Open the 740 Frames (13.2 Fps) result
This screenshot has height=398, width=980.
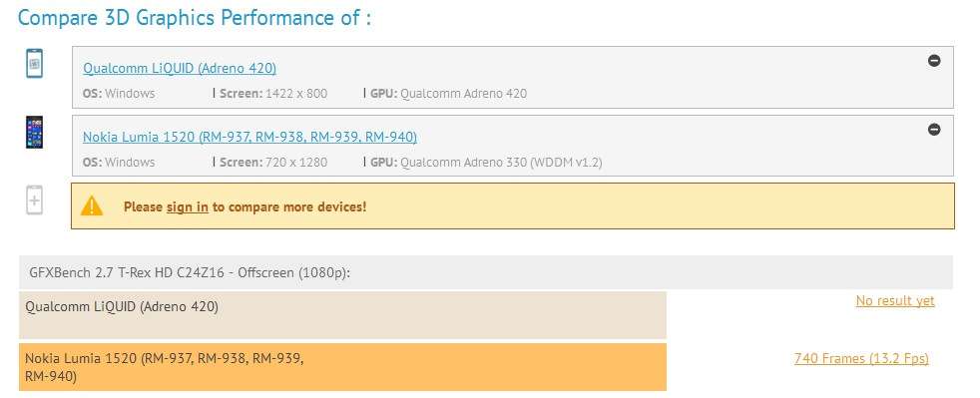tap(861, 359)
